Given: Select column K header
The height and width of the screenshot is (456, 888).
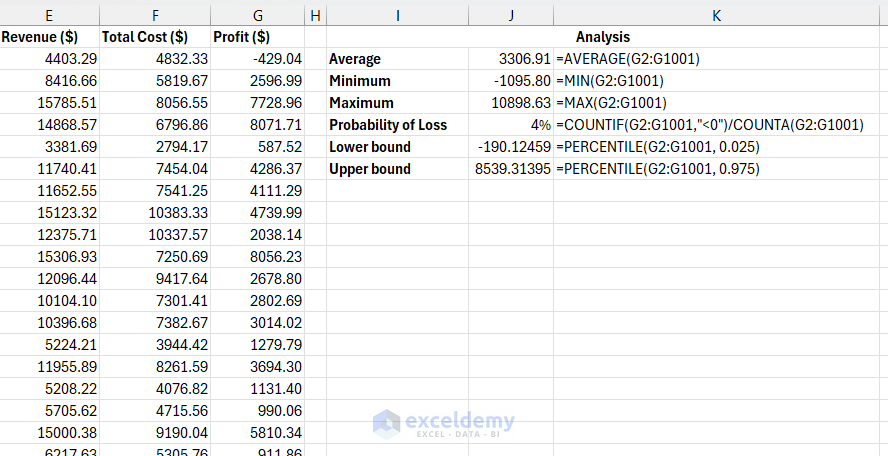Looking at the screenshot, I should coord(718,15).
